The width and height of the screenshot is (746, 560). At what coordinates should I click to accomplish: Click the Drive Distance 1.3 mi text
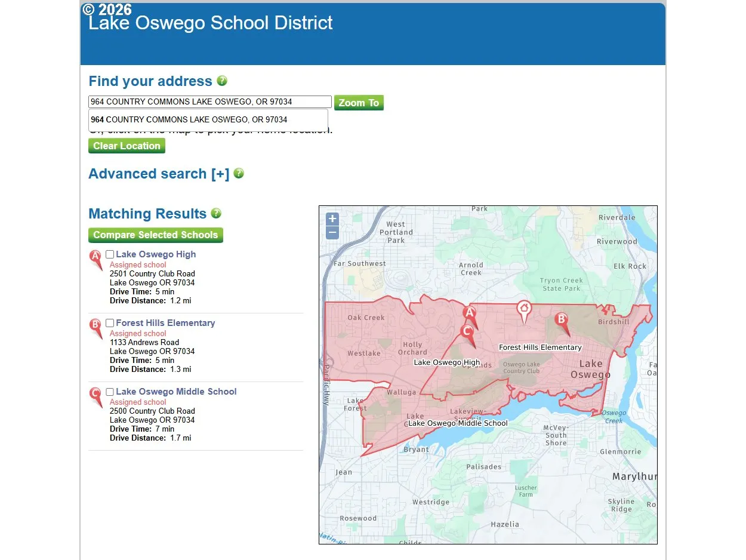click(150, 369)
